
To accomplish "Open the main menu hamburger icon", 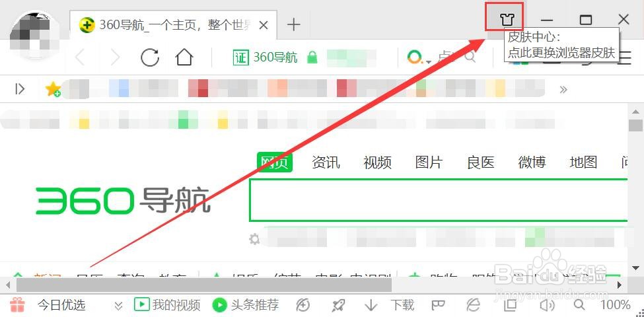I will point(625,57).
